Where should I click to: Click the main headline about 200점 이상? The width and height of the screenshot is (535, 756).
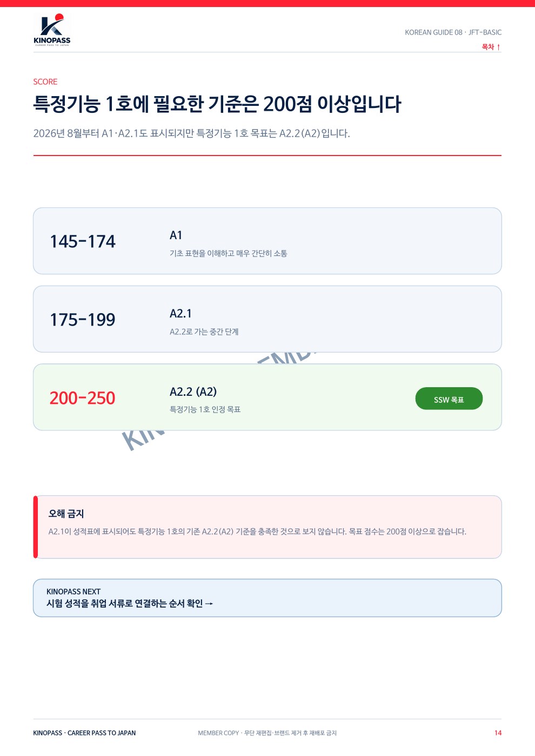(x=217, y=104)
